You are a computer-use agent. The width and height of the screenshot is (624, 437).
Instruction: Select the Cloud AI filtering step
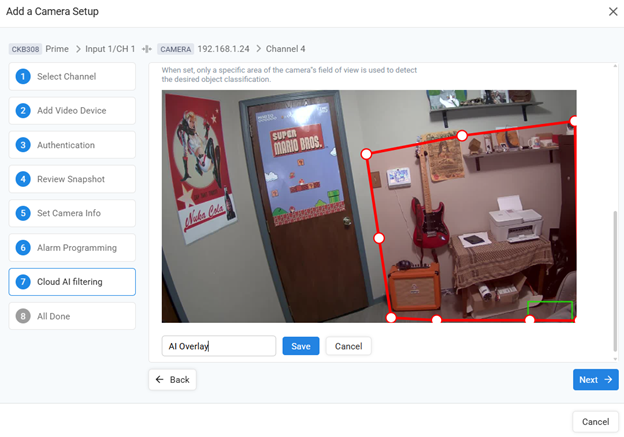[72, 282]
